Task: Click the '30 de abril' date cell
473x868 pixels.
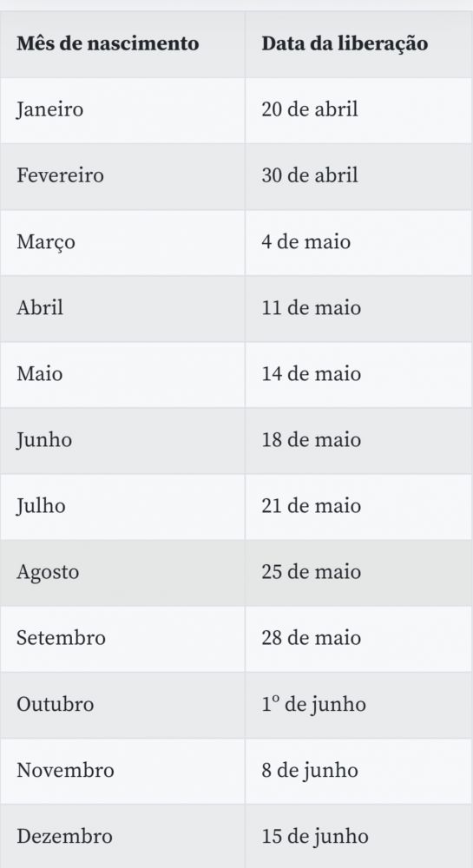Action: (310, 175)
